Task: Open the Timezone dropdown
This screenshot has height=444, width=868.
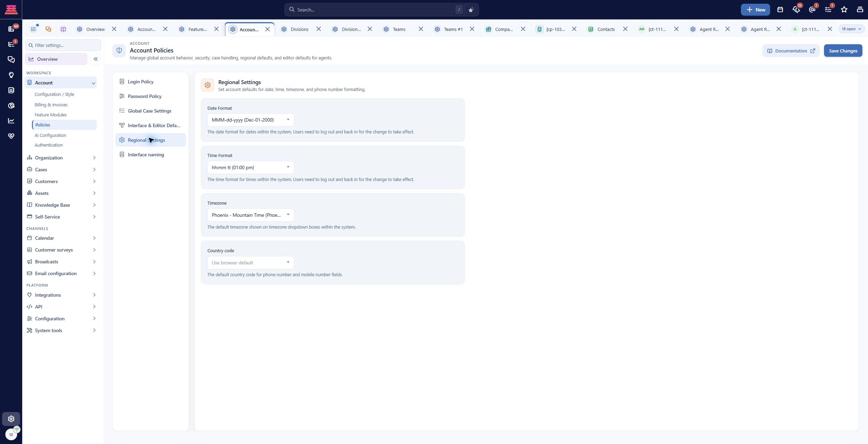Action: (250, 215)
